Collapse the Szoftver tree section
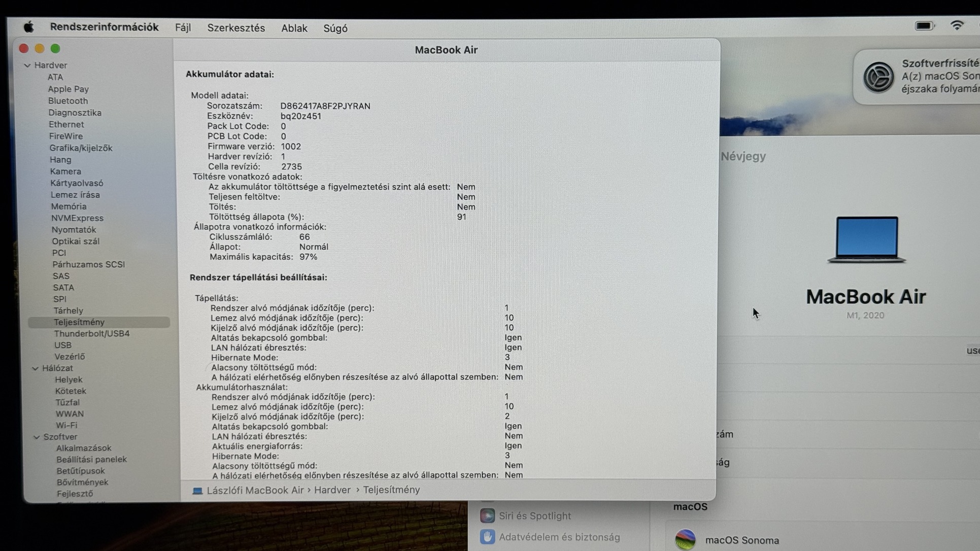This screenshot has width=980, height=551. (37, 437)
